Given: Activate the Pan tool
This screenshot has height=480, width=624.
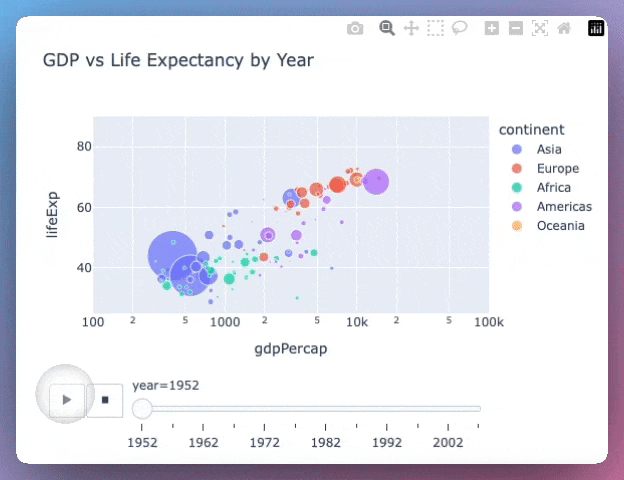Looking at the screenshot, I should click(x=411, y=29).
